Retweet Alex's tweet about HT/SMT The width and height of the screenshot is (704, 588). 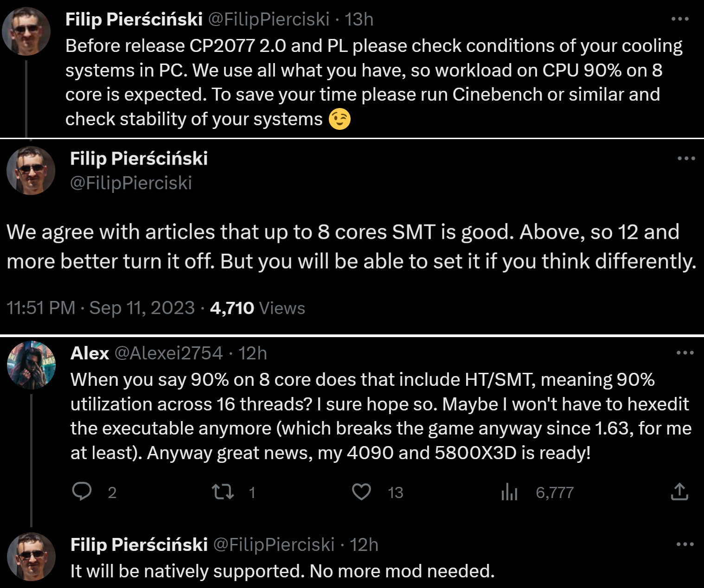223,492
